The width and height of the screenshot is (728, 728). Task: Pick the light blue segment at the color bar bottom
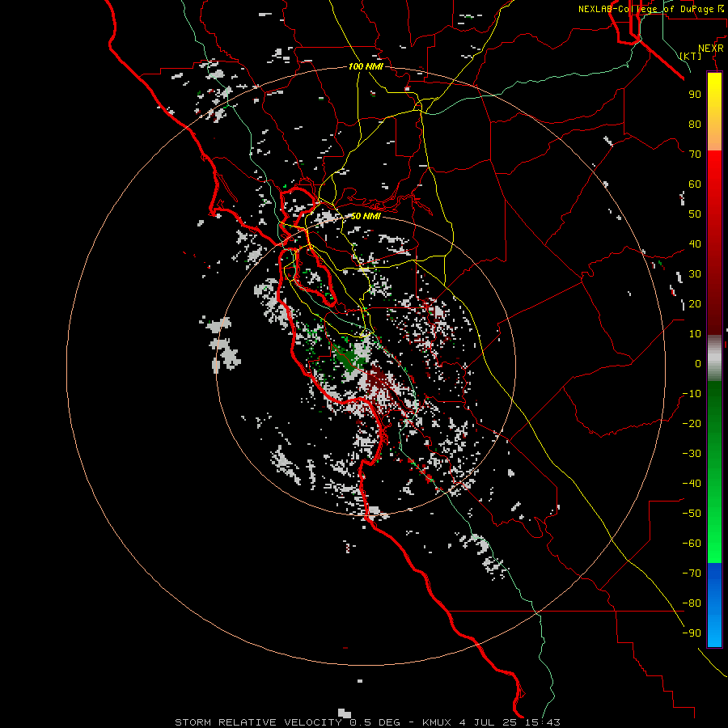pos(714,632)
